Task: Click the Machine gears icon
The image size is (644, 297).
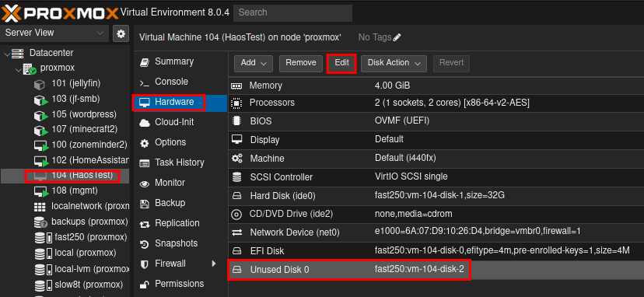Action: coord(237,158)
